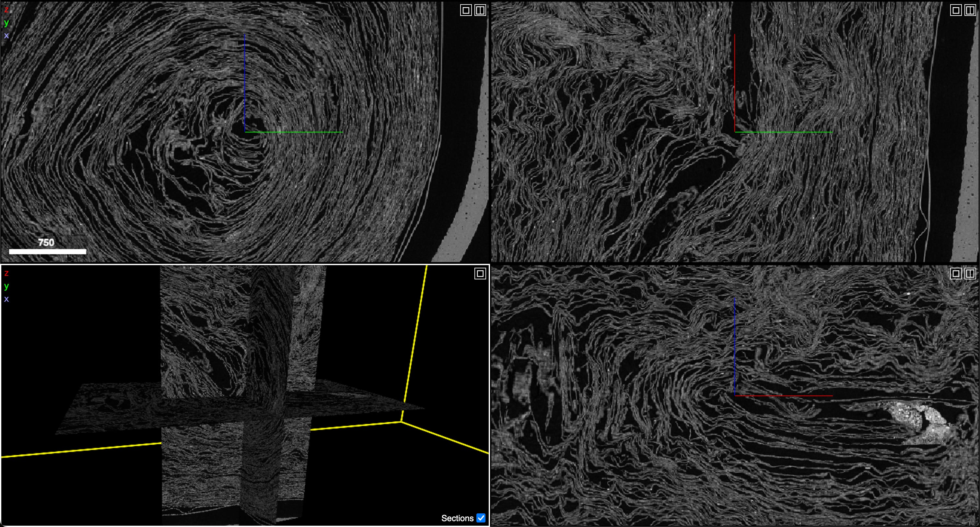Switch top-right panel to side-by-side layout

[x=971, y=10]
